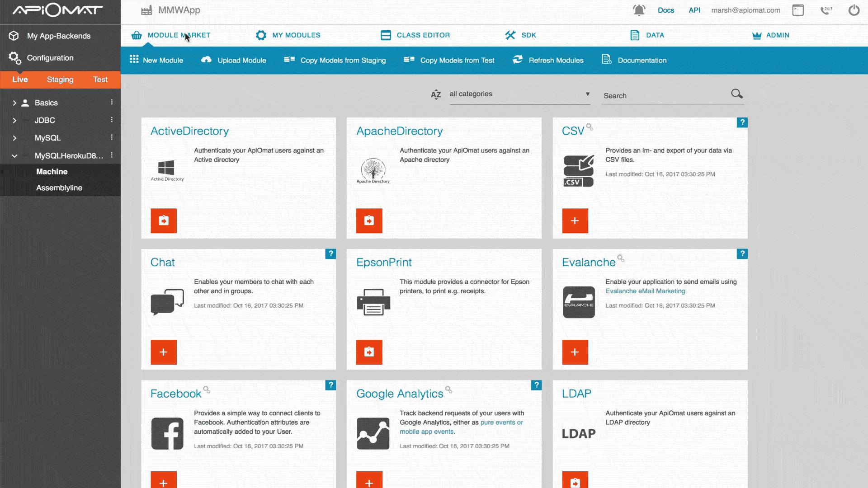The image size is (868, 488).
Task: Click the ApiOmat logo
Action: pos(57,10)
